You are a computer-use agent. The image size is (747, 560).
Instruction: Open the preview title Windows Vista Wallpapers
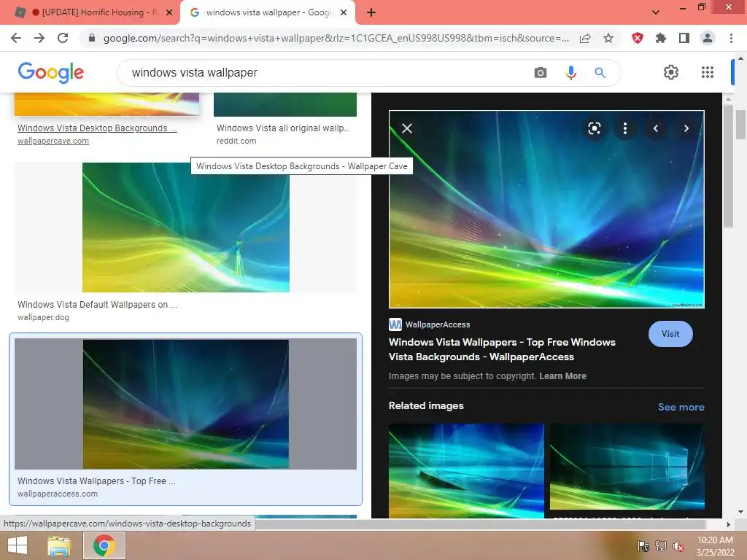point(502,349)
